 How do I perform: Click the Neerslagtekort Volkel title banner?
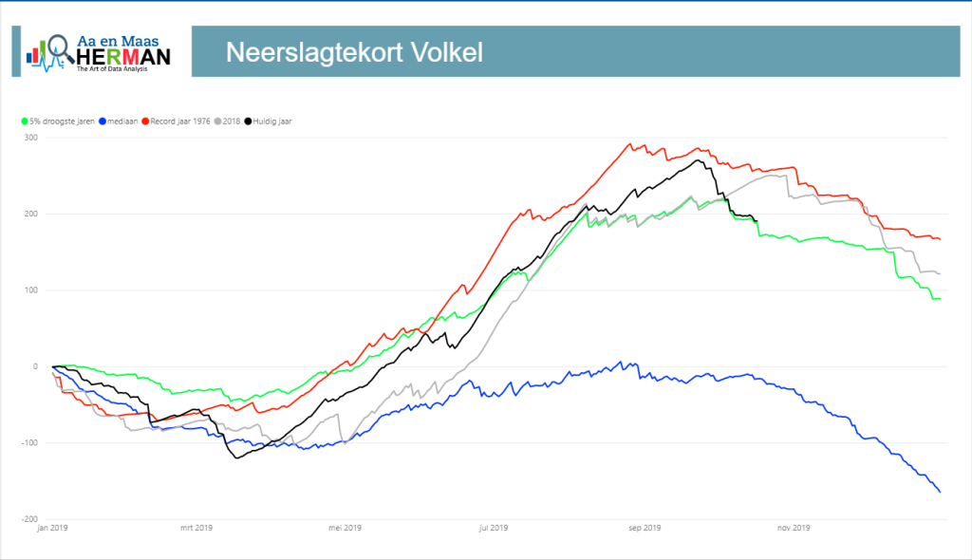pyautogui.click(x=576, y=51)
